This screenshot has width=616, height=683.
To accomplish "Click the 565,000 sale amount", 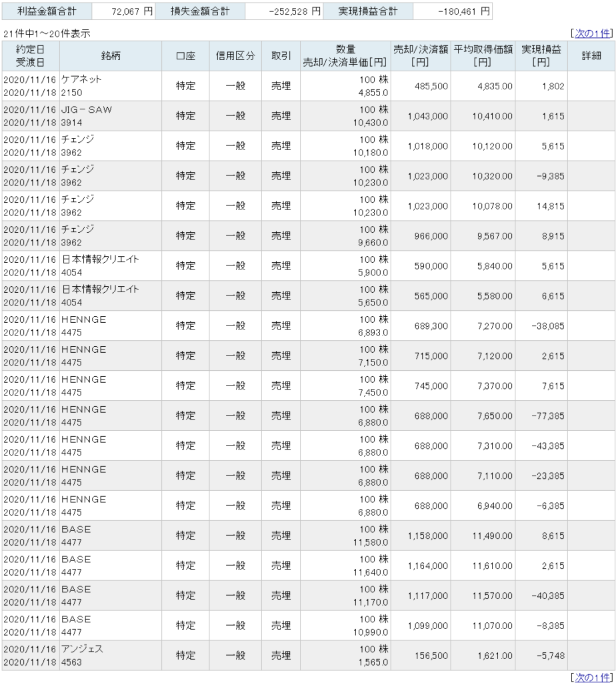I will (431, 296).
